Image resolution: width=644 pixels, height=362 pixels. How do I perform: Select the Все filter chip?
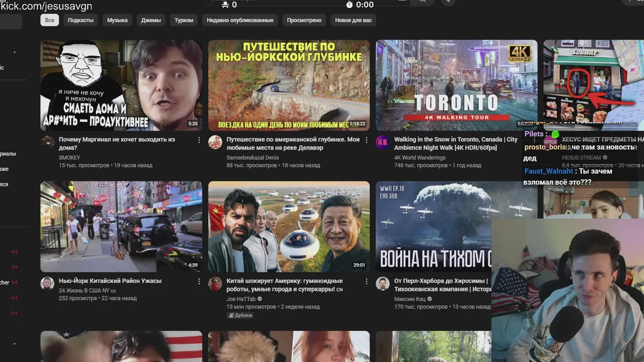click(x=50, y=20)
